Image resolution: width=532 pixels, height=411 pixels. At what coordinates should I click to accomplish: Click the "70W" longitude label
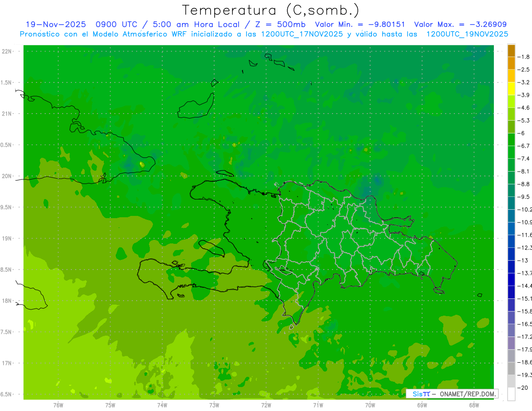(370, 405)
